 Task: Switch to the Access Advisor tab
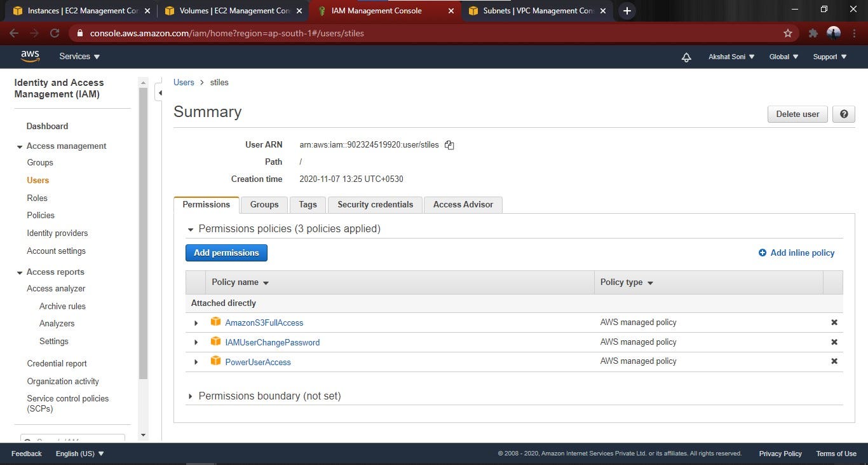(x=463, y=205)
